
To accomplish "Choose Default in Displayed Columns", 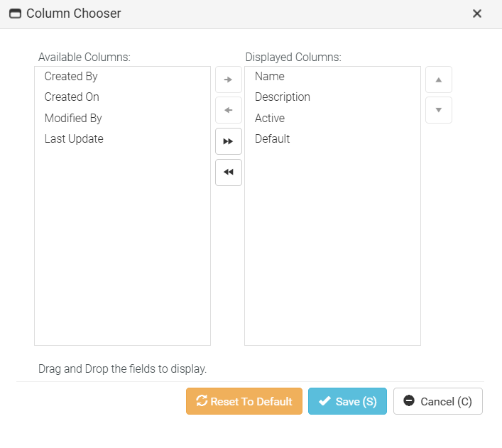I will coord(272,138).
